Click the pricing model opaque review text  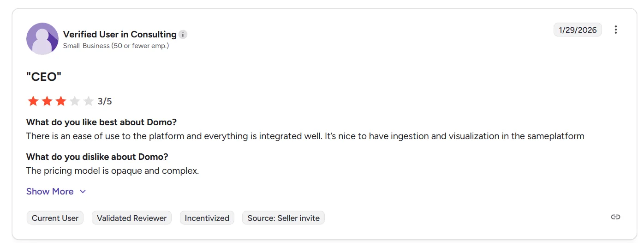coord(113,171)
